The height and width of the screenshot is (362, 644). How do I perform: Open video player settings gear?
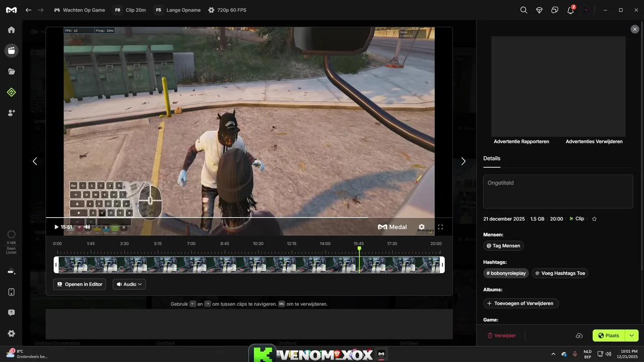pos(422,227)
